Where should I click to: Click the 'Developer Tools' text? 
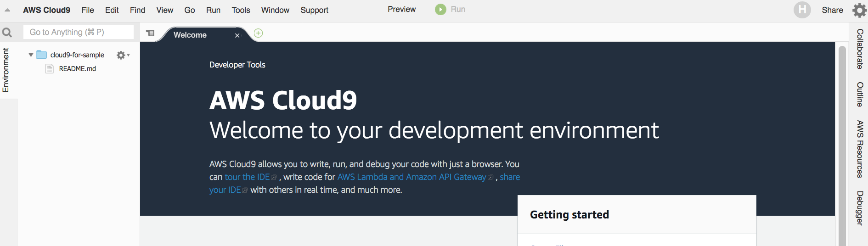point(237,65)
